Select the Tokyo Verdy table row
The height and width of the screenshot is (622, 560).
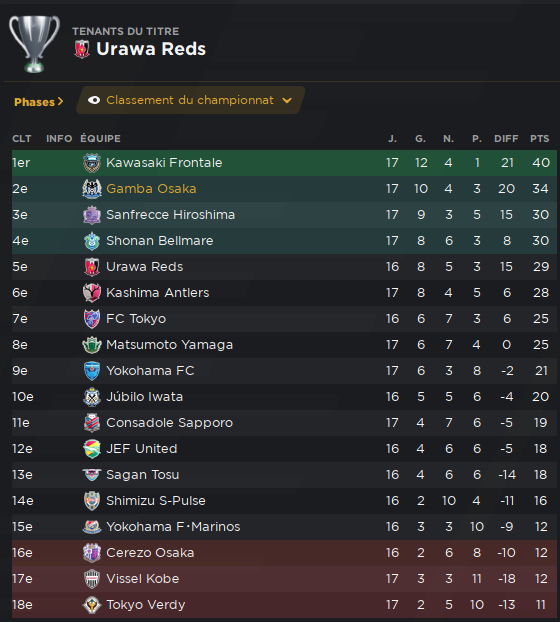284,605
